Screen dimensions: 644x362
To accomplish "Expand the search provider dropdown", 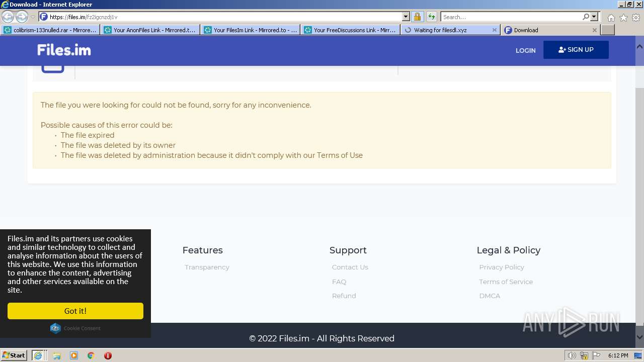I will [594, 17].
